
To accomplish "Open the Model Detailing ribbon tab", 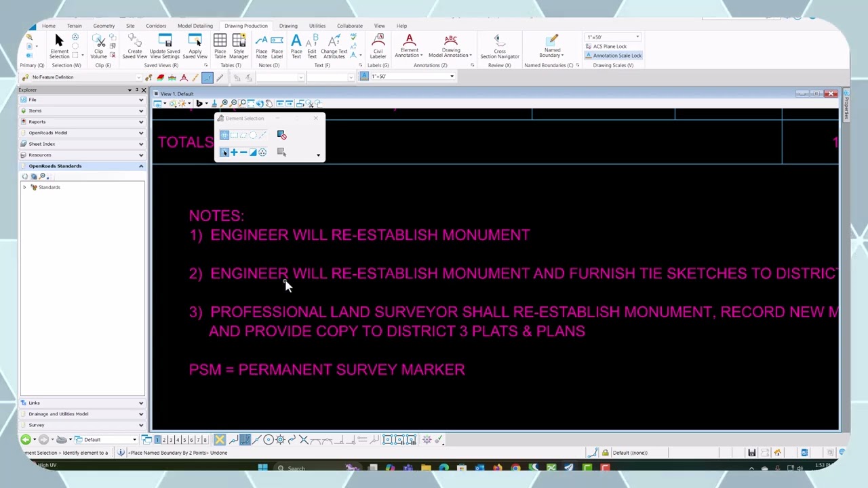I will (195, 26).
